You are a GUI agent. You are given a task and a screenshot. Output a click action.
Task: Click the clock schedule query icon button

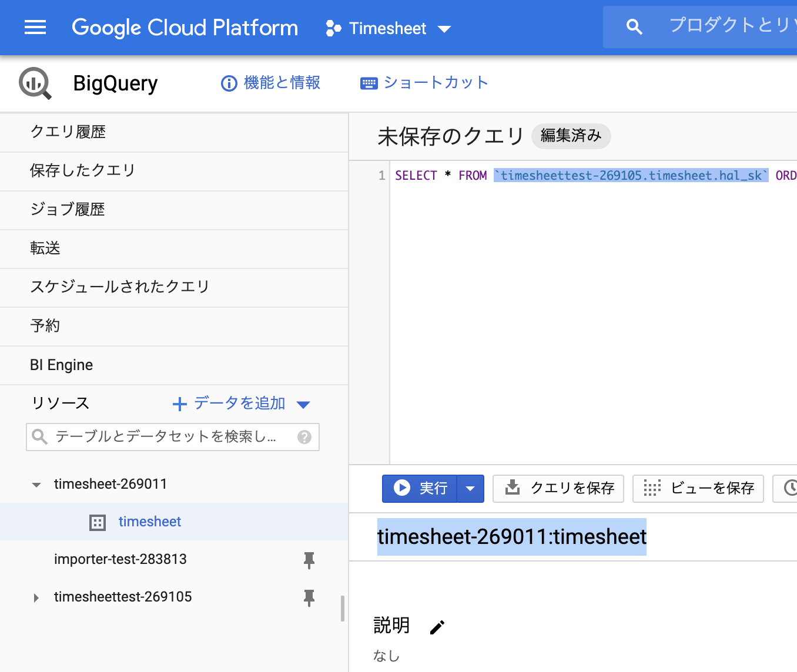[786, 488]
